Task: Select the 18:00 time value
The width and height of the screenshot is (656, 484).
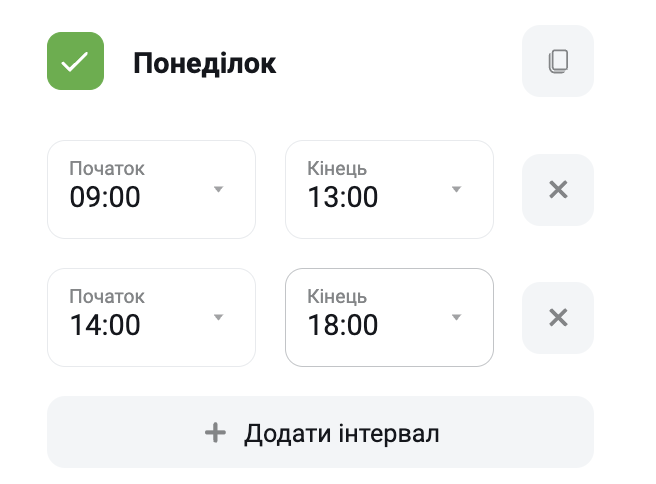Action: pyautogui.click(x=343, y=325)
